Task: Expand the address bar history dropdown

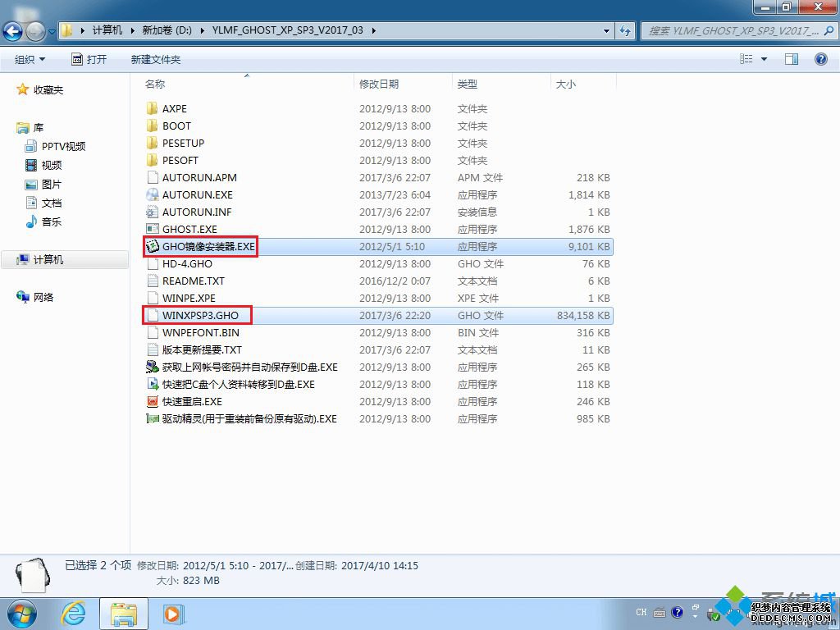Action: (x=606, y=30)
